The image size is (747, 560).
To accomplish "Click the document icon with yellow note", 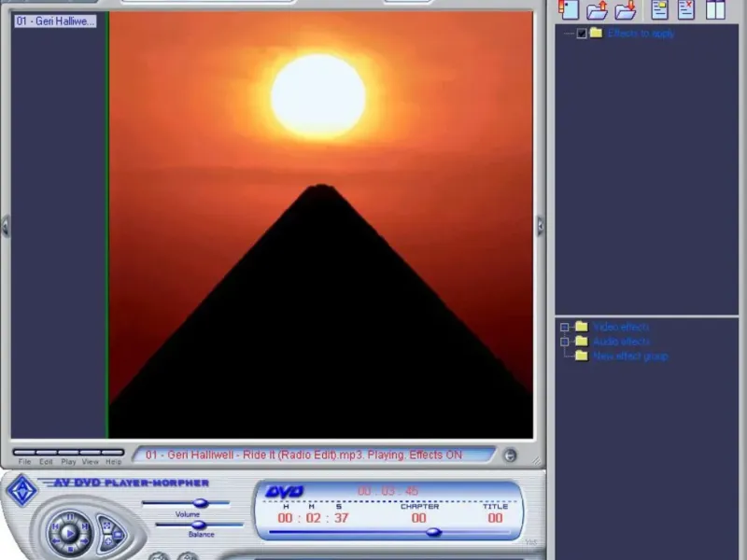I will [660, 10].
